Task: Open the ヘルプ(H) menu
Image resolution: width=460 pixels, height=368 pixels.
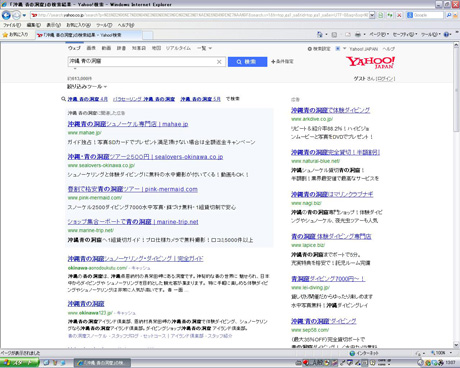Action: [126, 25]
